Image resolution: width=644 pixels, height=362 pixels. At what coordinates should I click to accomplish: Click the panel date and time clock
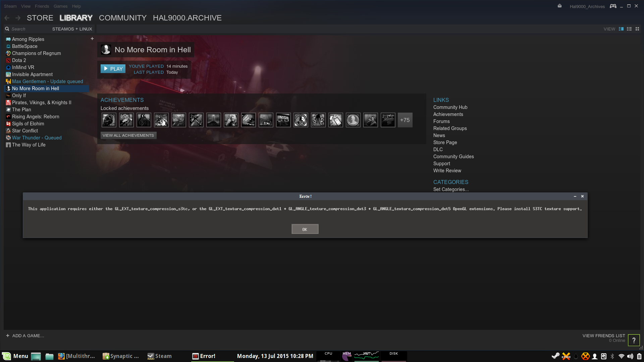(275, 356)
